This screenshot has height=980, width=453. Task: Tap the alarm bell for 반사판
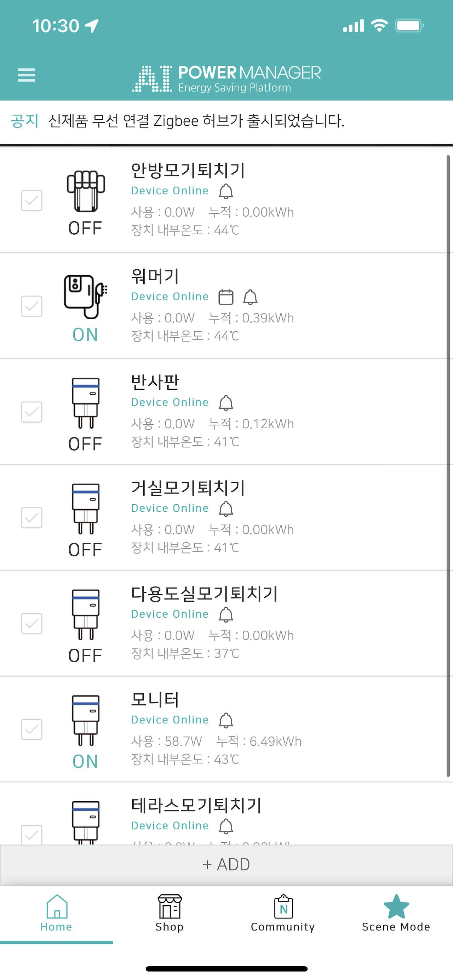[x=226, y=403]
